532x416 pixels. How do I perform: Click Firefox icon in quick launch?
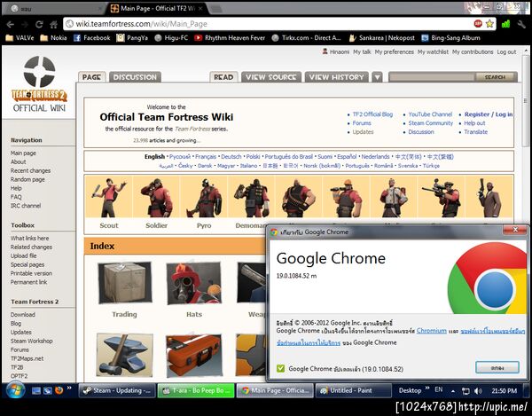coord(59,390)
